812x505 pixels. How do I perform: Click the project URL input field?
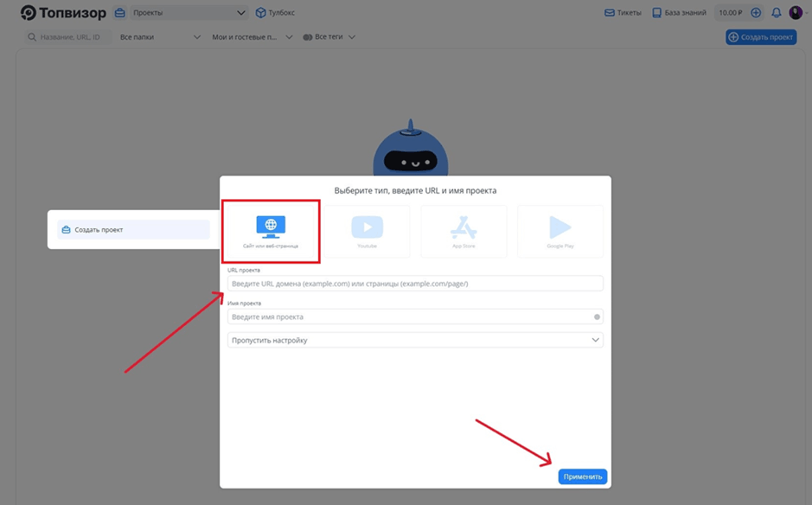point(415,284)
